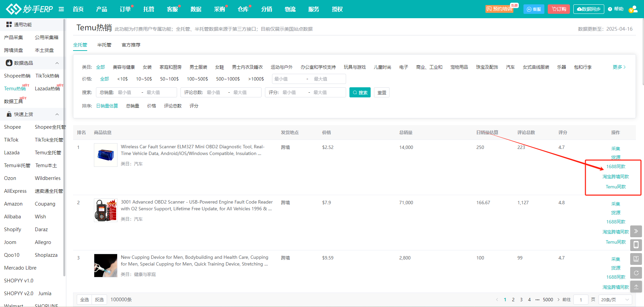644x307 pixels.
Task: Click the 反选 button
Action: point(99,300)
